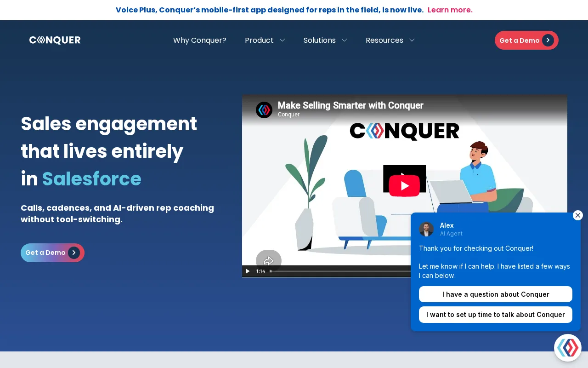Image resolution: width=588 pixels, height=368 pixels.
Task: Click the Thank you for checking out Conquer message
Action: tap(476, 248)
